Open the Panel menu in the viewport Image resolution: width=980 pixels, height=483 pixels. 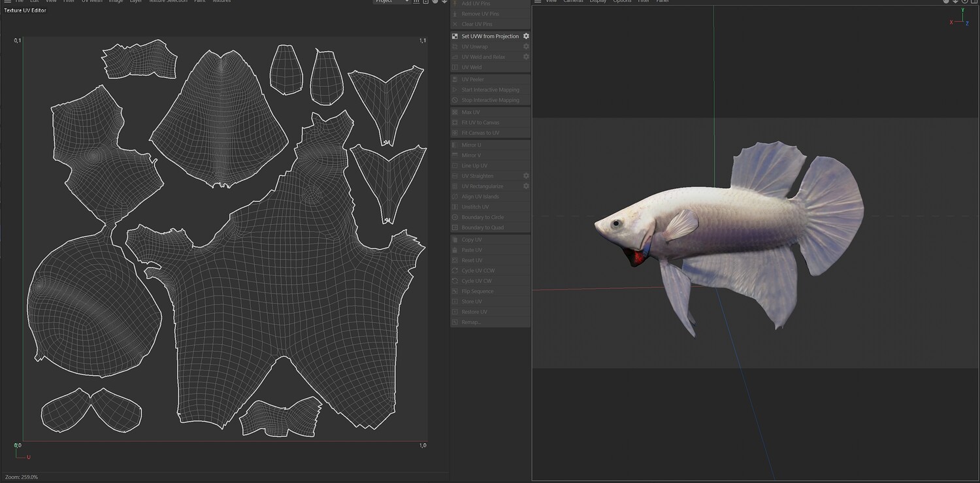coord(662,1)
